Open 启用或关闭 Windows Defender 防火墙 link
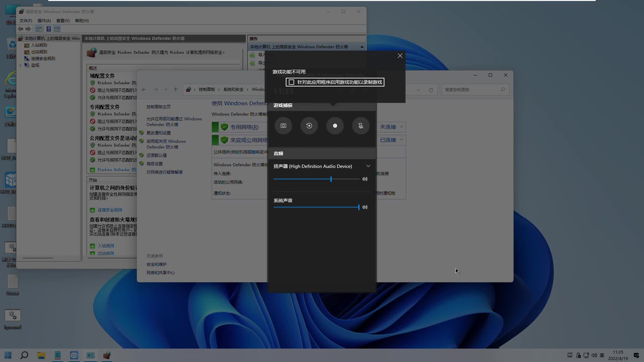 coord(166,144)
